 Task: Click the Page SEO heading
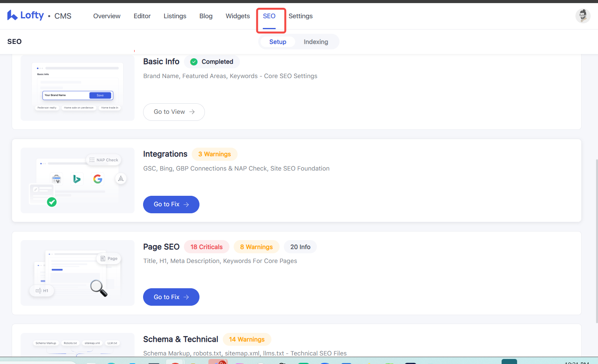click(x=161, y=247)
